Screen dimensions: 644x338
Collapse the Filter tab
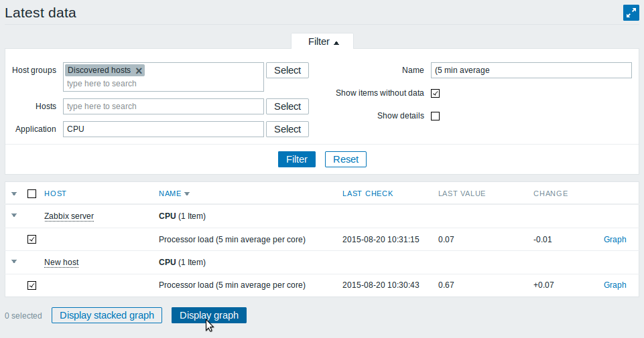[x=322, y=41]
